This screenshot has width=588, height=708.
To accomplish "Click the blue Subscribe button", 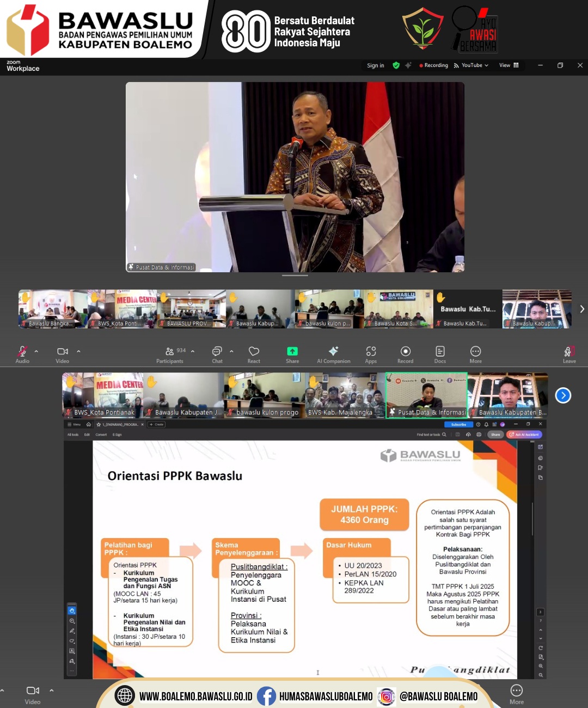I will 459,424.
